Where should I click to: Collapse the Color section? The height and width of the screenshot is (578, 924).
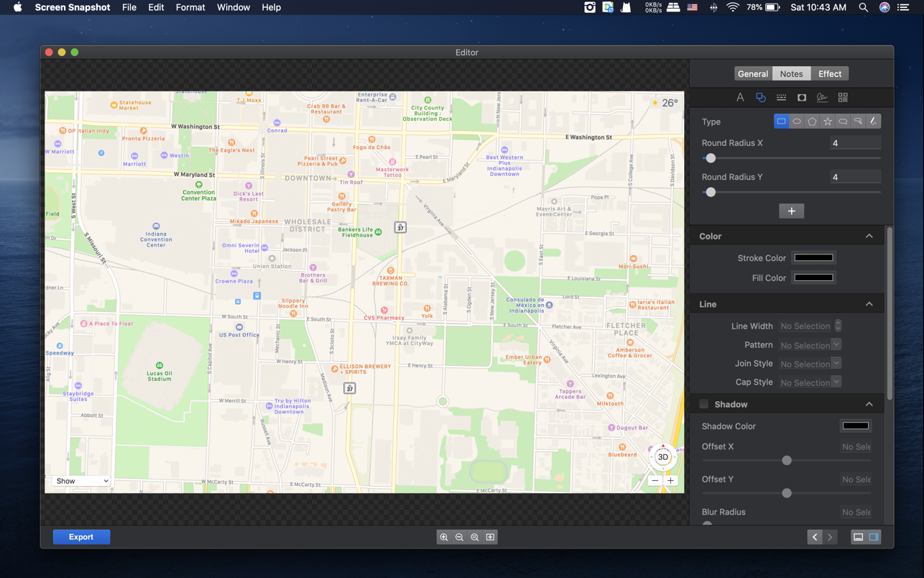pyautogui.click(x=869, y=235)
